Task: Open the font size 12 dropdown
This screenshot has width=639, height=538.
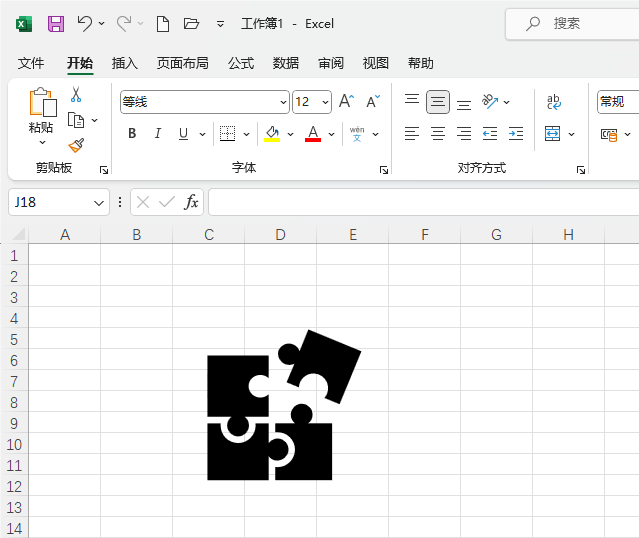Action: coord(325,102)
